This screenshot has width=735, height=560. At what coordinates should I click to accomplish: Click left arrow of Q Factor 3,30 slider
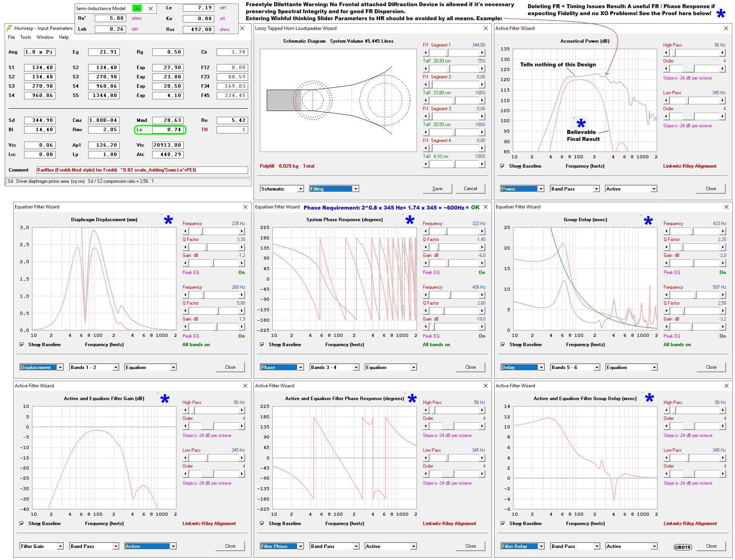click(x=185, y=247)
